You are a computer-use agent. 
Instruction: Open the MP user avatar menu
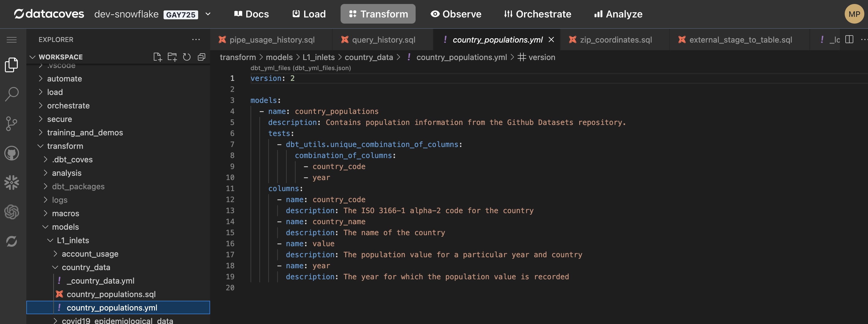(x=854, y=14)
